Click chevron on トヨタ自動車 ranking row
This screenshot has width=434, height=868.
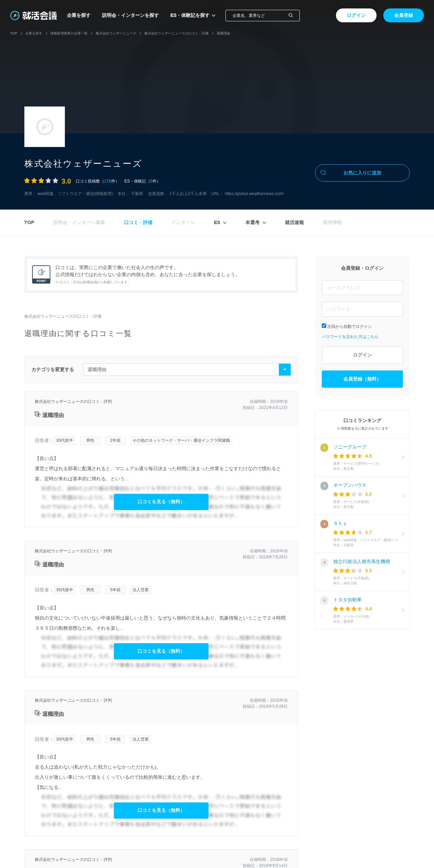click(403, 610)
